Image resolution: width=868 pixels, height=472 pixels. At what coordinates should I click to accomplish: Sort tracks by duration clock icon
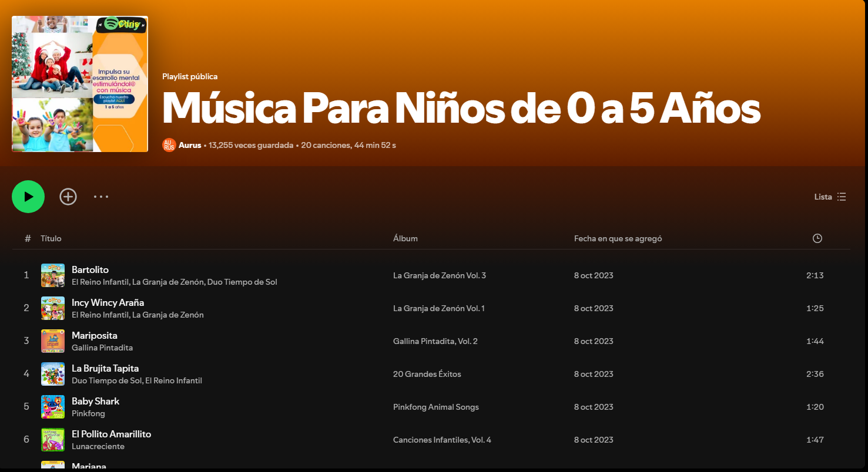click(x=817, y=238)
